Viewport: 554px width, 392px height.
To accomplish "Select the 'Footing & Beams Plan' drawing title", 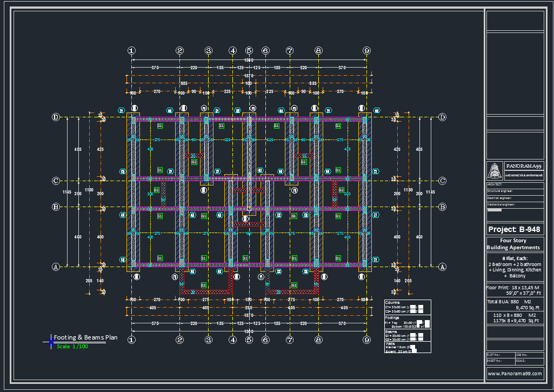I will [x=85, y=337].
